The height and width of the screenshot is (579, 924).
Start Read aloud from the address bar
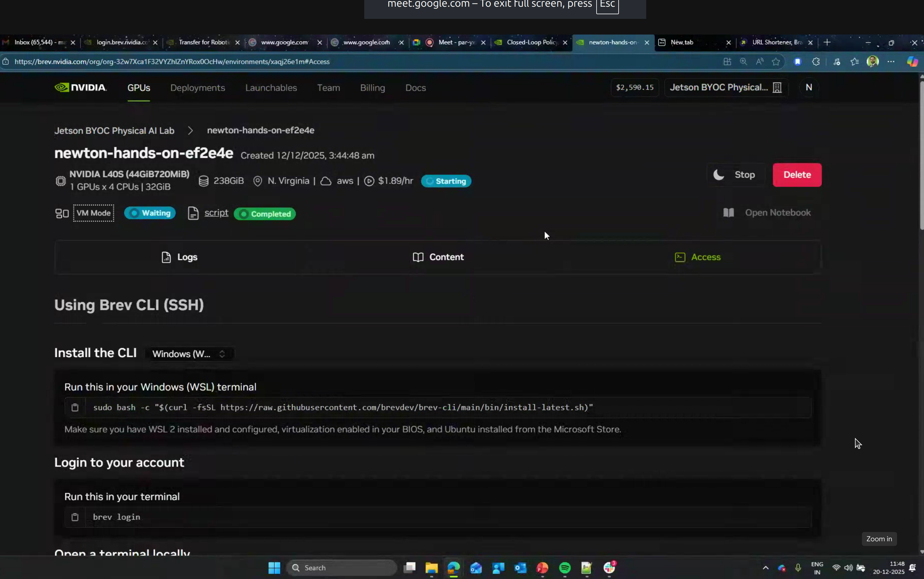(x=760, y=61)
